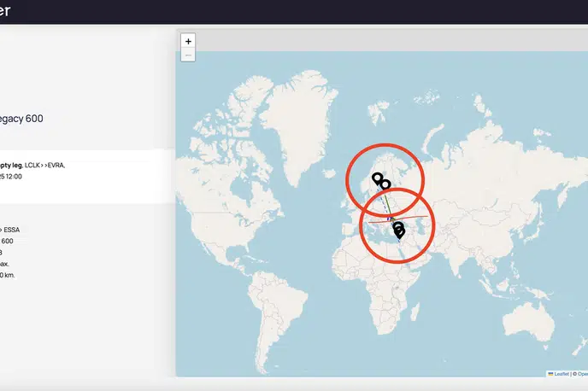Zoom in on the map
This screenshot has height=391, width=588.
click(x=189, y=41)
